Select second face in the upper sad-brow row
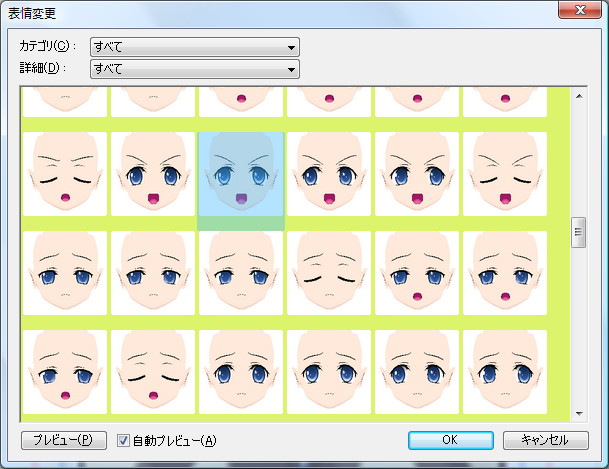Screen dimensions: 609x469 (x=153, y=273)
